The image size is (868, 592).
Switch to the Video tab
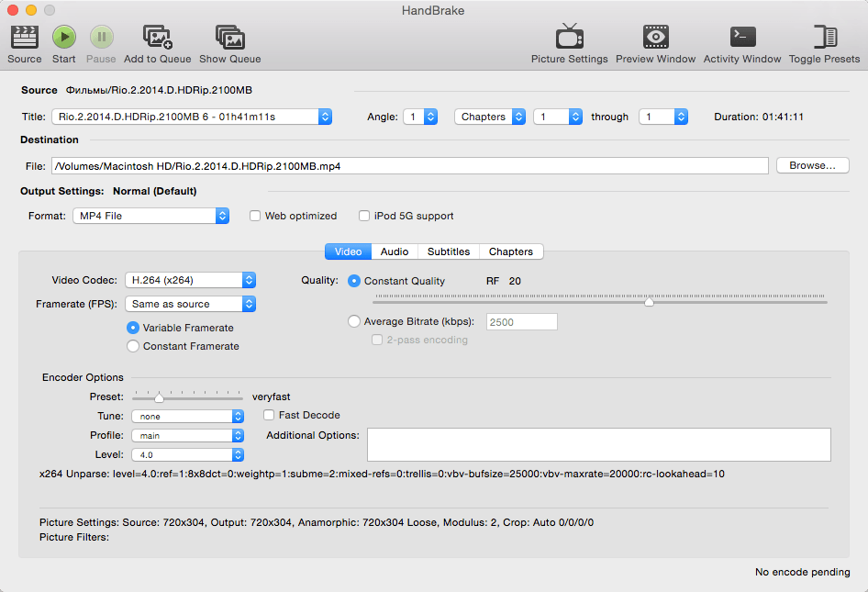(x=348, y=251)
